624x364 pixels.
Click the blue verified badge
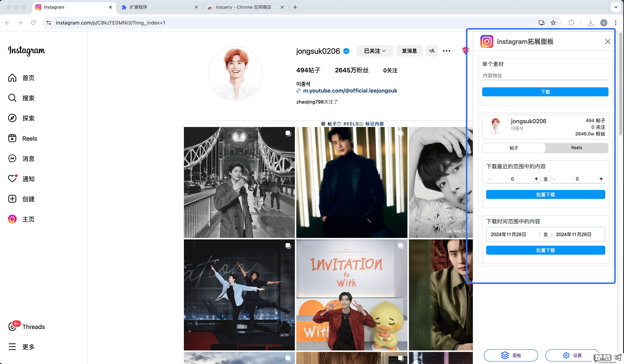[x=346, y=51]
